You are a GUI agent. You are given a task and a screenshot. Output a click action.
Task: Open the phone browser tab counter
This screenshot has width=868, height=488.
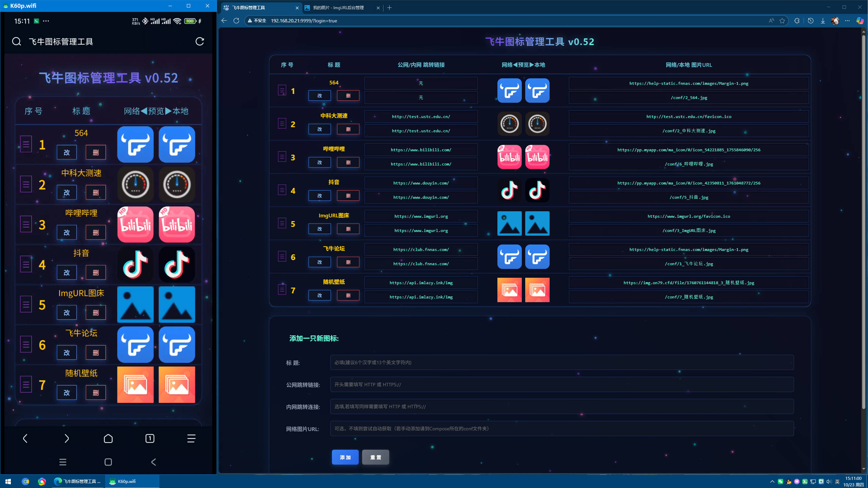[x=150, y=438]
